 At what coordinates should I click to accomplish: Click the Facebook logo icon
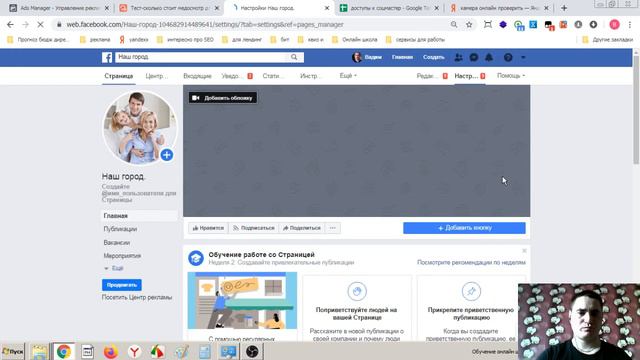[107, 57]
